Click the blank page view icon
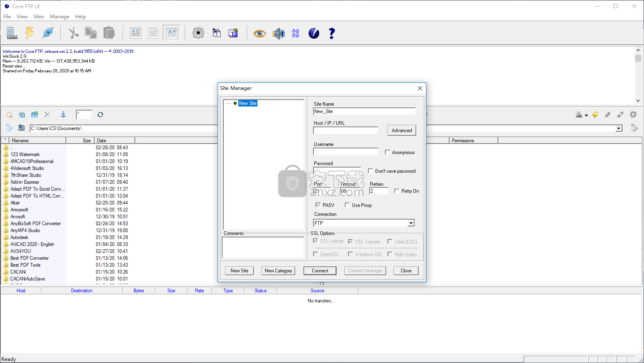This screenshot has width=644, height=363. 153,33
